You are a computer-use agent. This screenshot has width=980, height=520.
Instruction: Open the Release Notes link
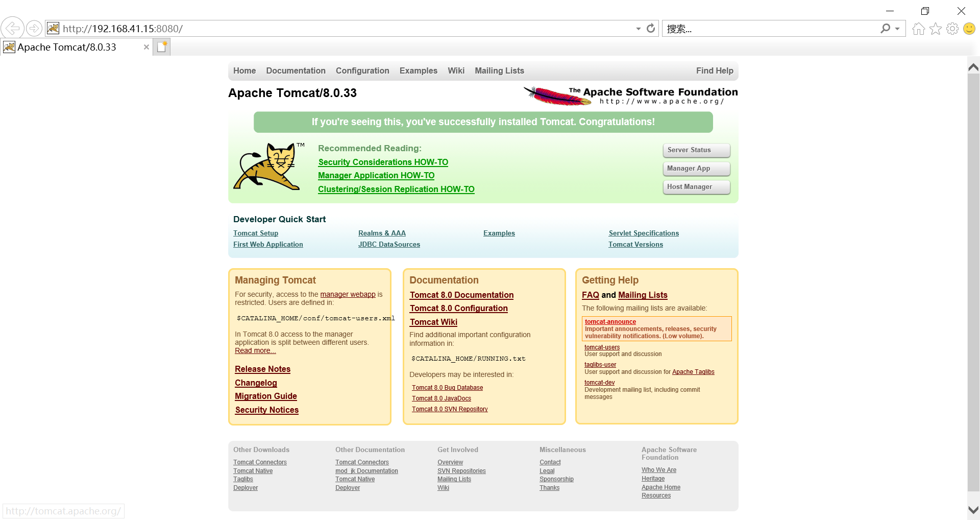click(262, 369)
